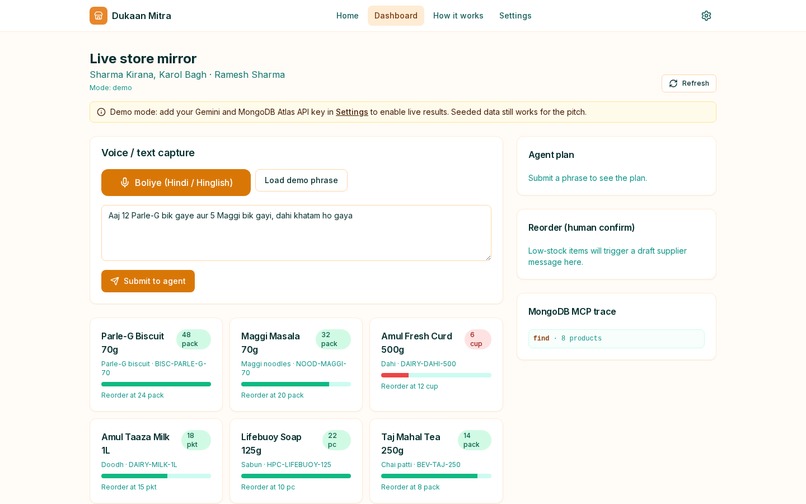
Task: Select Amul Taaza Milk 1L title
Action: click(136, 444)
